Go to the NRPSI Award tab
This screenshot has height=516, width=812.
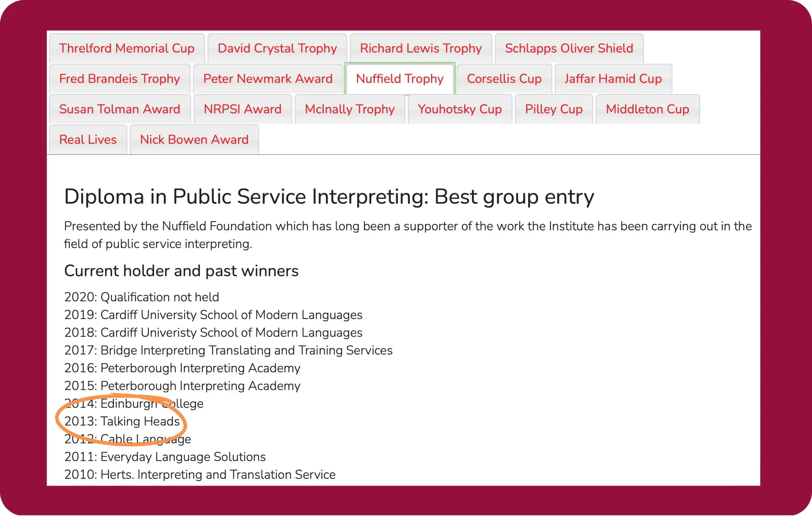[242, 109]
